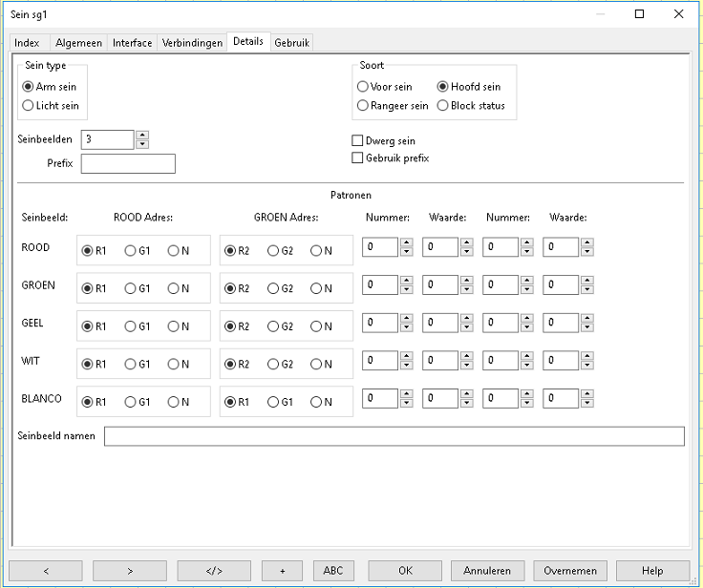The height and width of the screenshot is (588, 703).
Task: Click the Annuleren button
Action: [x=487, y=571]
